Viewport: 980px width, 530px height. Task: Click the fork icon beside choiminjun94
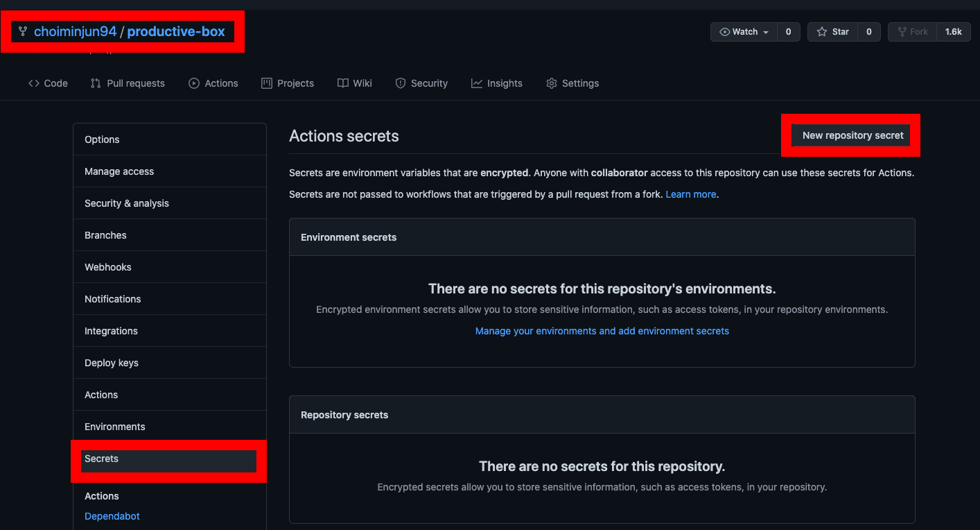pos(23,31)
